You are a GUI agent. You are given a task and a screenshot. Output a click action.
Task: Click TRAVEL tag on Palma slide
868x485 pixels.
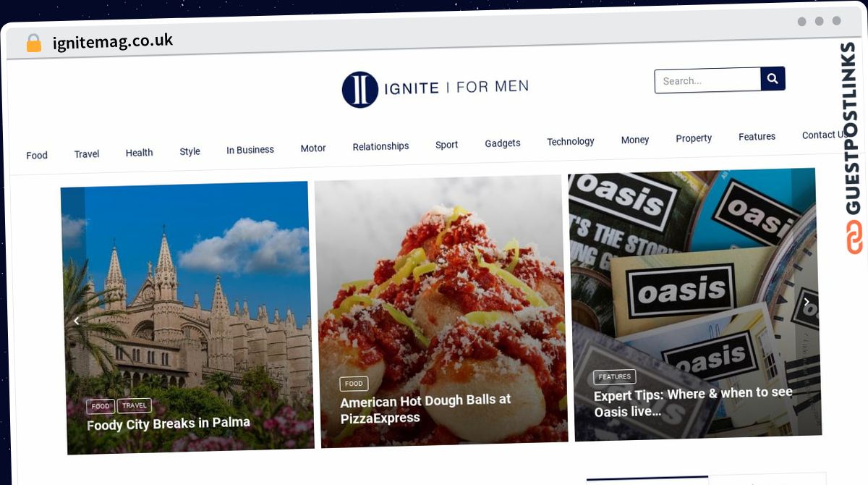pos(134,405)
